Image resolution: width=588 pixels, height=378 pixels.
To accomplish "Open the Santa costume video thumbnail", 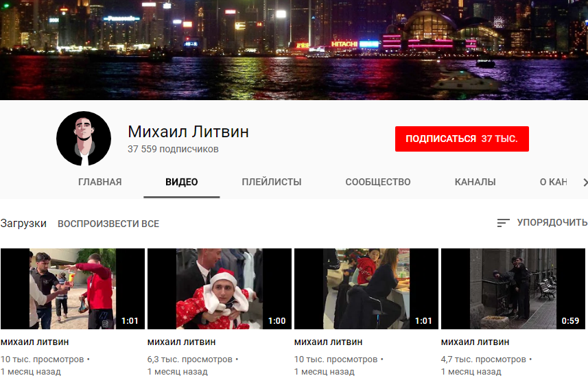I will pyautogui.click(x=220, y=289).
